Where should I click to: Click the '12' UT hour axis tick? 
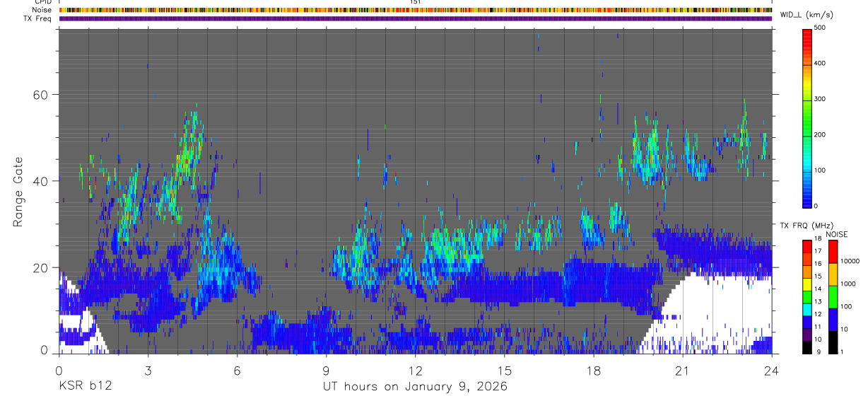(416, 369)
